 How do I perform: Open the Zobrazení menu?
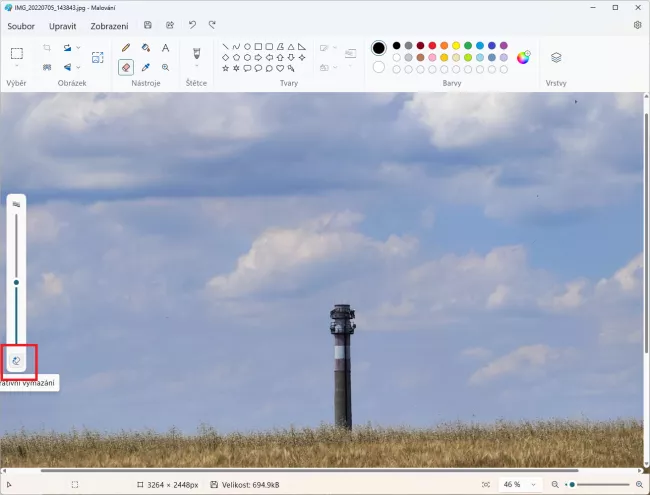(109, 25)
